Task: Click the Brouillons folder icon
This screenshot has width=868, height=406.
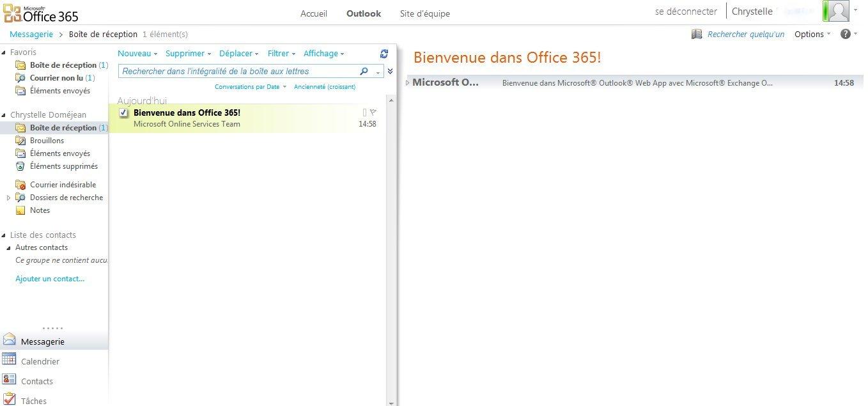Action: click(20, 141)
